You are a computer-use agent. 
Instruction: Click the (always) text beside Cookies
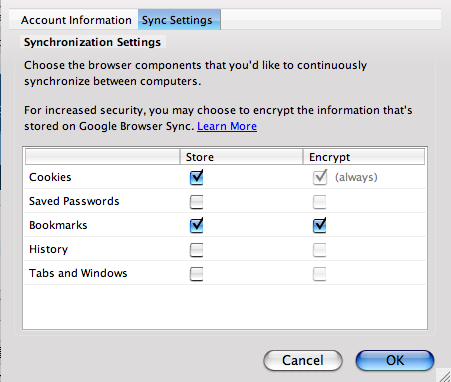[356, 177]
